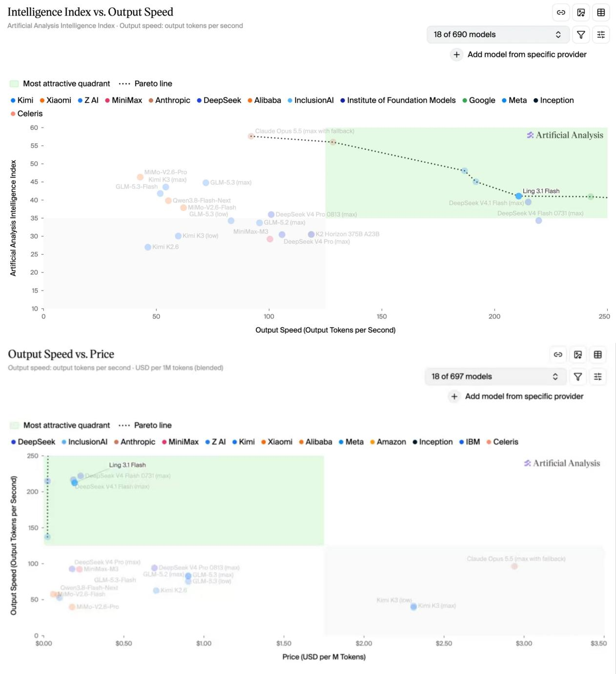Screen dimensions: 616x674
Task: Toggle DeepSeek legend entry in bottom chart
Action: (x=33, y=442)
